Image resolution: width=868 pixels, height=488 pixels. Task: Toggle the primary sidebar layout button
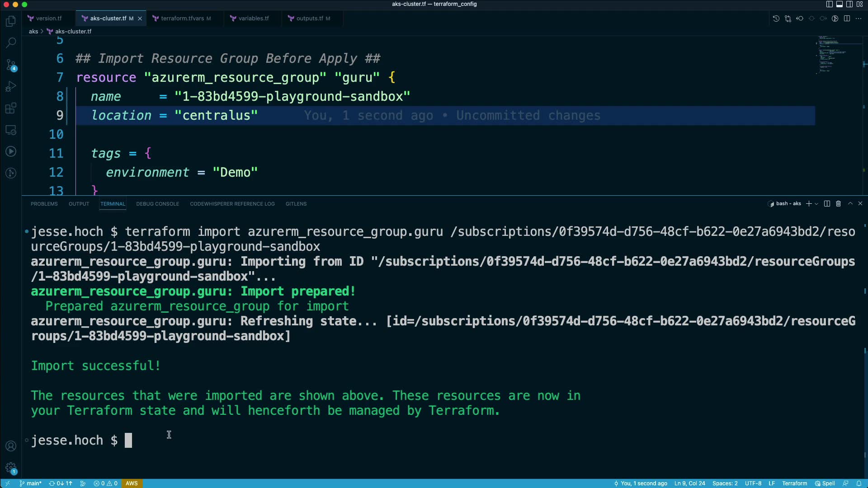(x=829, y=4)
